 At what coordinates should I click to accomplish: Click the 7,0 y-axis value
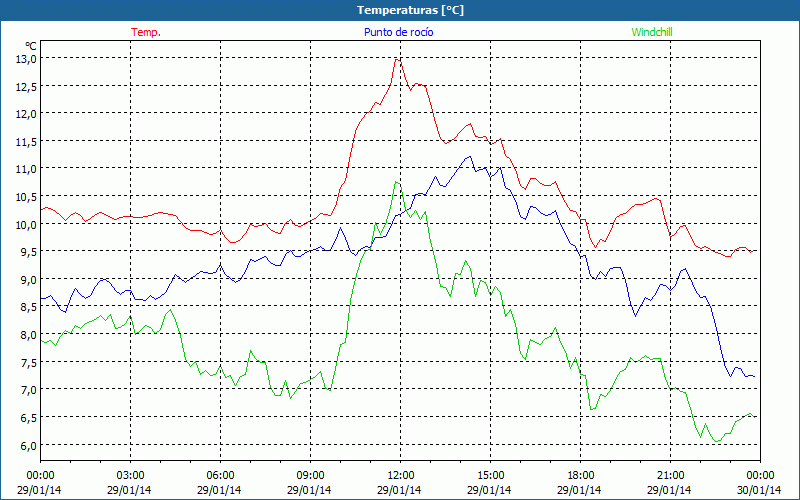click(x=28, y=390)
